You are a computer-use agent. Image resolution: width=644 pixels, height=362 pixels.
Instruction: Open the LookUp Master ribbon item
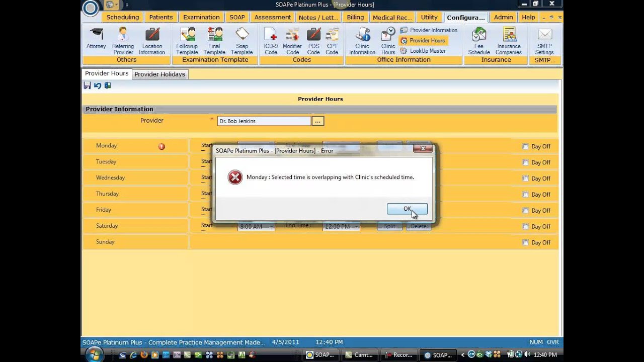coord(423,51)
